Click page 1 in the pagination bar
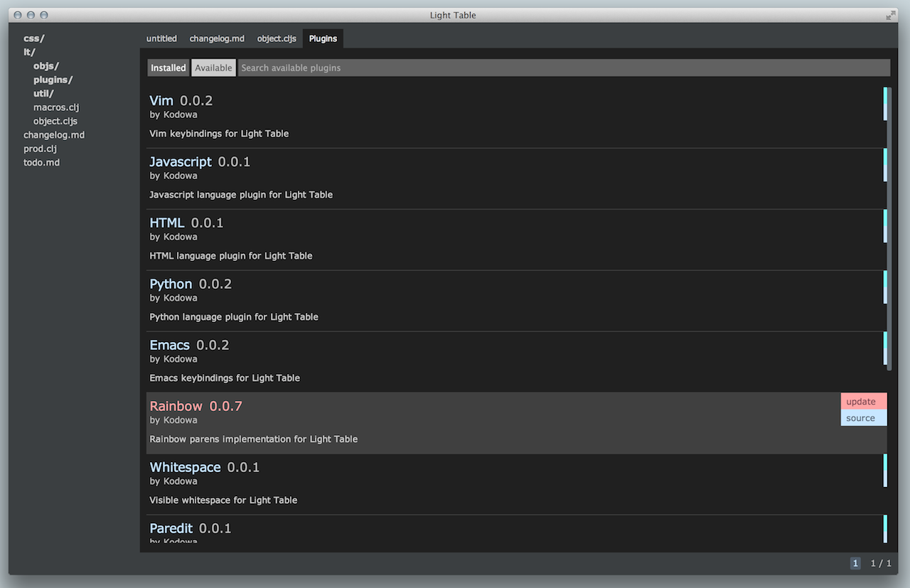910x588 pixels. (855, 562)
